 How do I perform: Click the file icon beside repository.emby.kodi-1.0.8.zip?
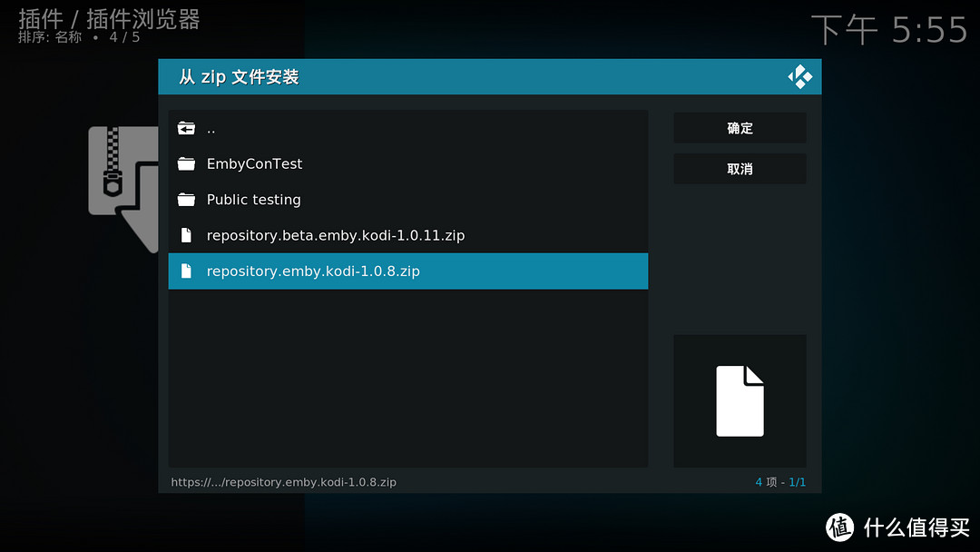[x=187, y=271]
